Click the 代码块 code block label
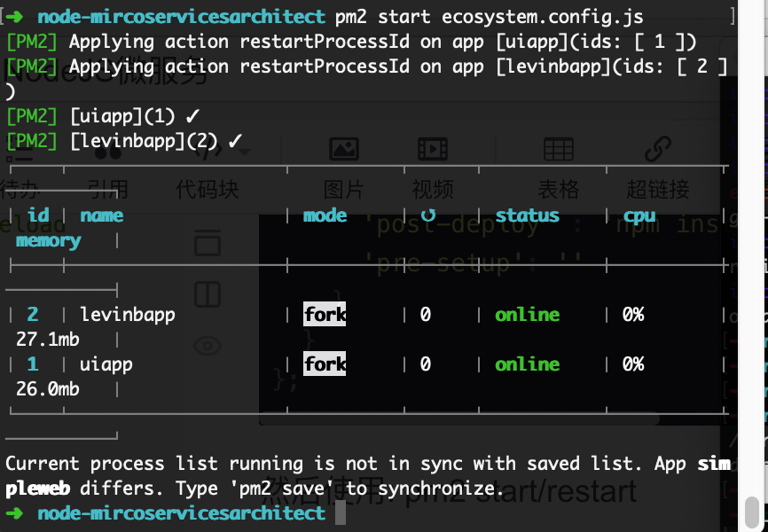The width and height of the screenshot is (768, 532). [x=208, y=189]
